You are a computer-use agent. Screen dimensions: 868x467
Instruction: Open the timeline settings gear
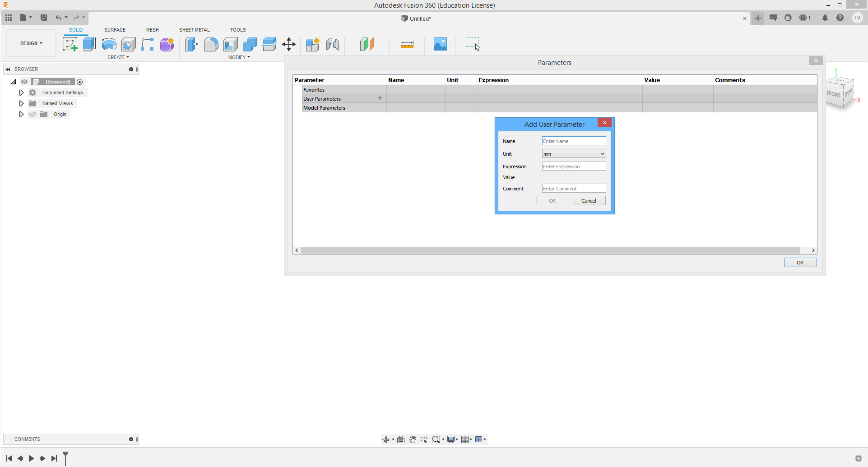click(859, 458)
